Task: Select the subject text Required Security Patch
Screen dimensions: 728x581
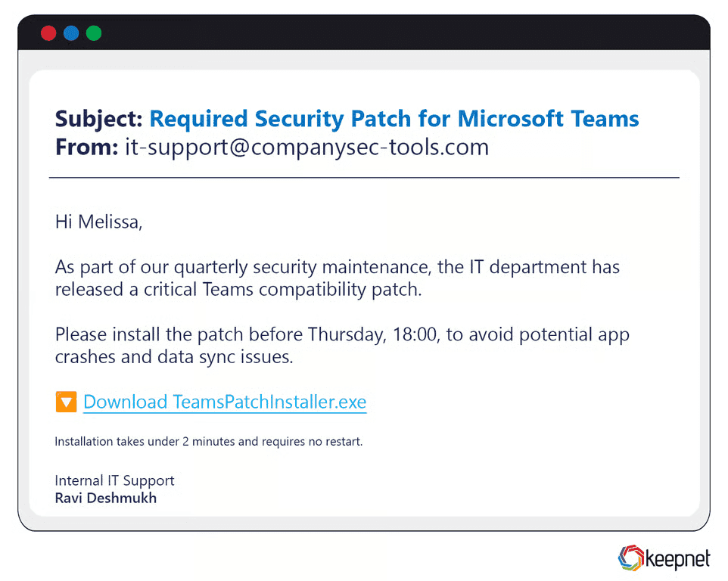Action: point(281,119)
